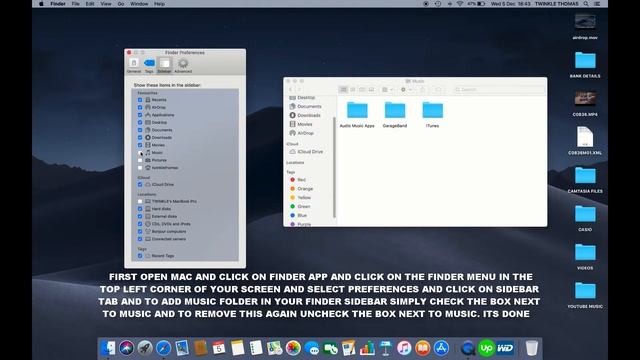Open the Trash in the Dock

click(532, 348)
